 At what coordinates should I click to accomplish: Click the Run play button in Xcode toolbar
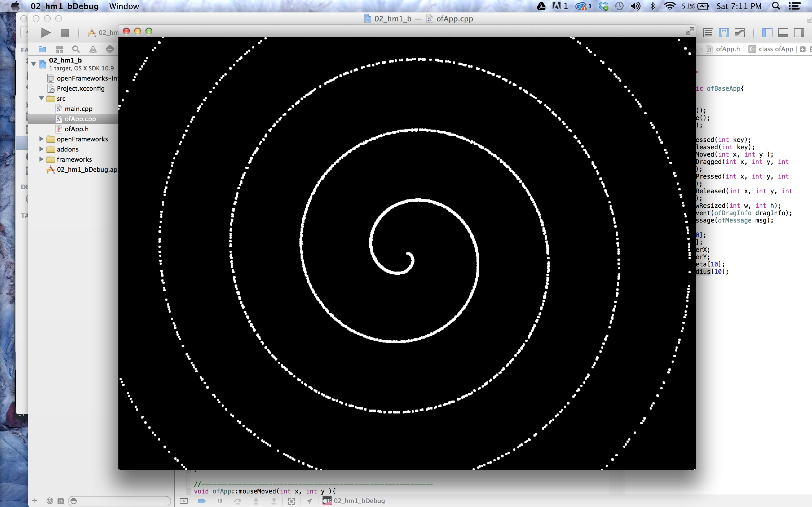pos(46,32)
